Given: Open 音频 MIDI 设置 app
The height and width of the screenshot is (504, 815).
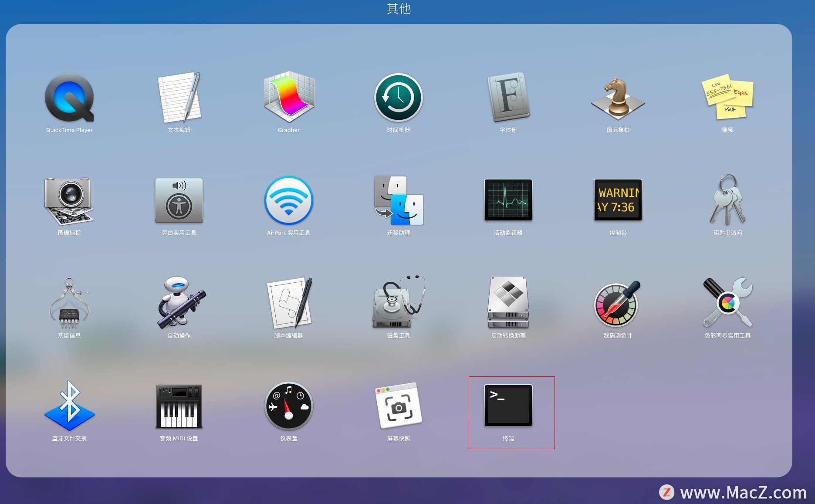Looking at the screenshot, I should [x=179, y=406].
